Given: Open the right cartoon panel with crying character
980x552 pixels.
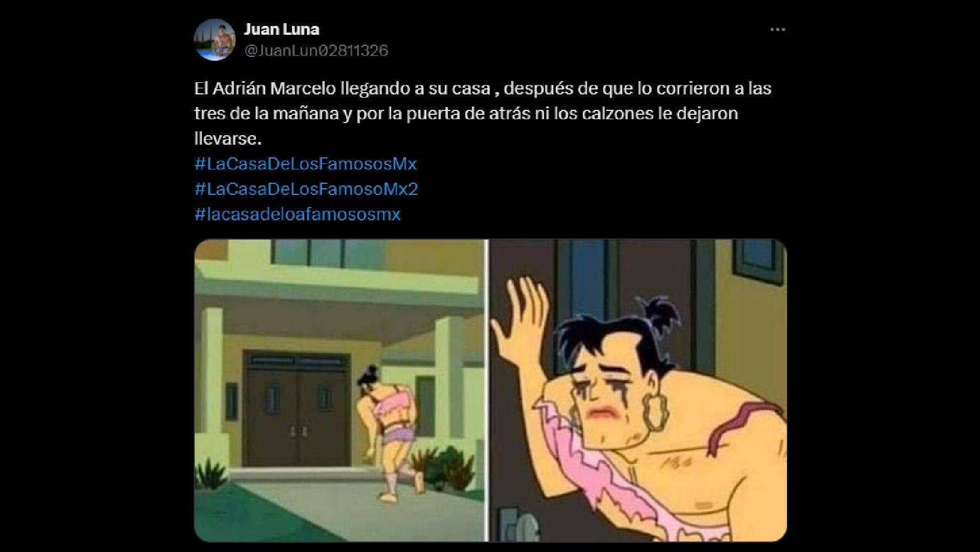Looking at the screenshot, I should coord(638,390).
